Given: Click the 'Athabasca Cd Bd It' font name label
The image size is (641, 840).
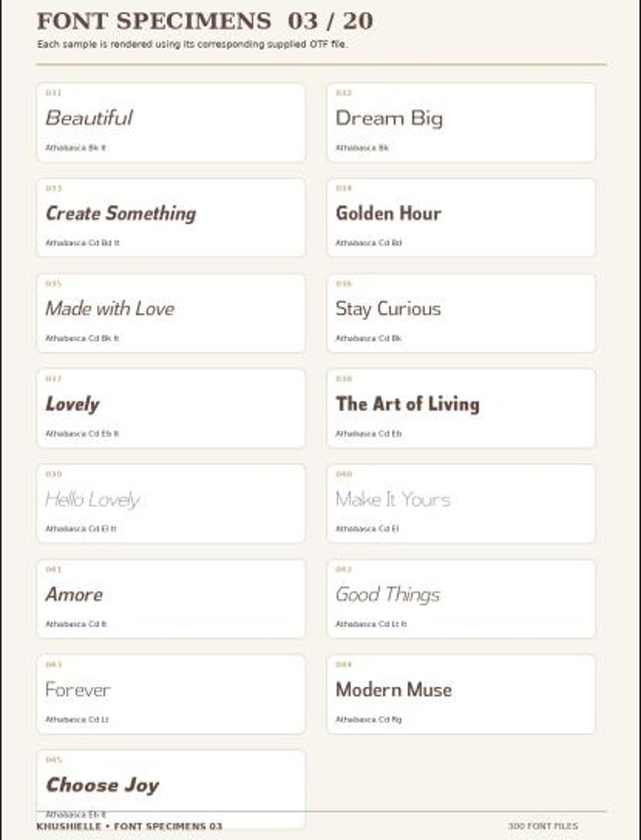Looking at the screenshot, I should coord(82,243).
